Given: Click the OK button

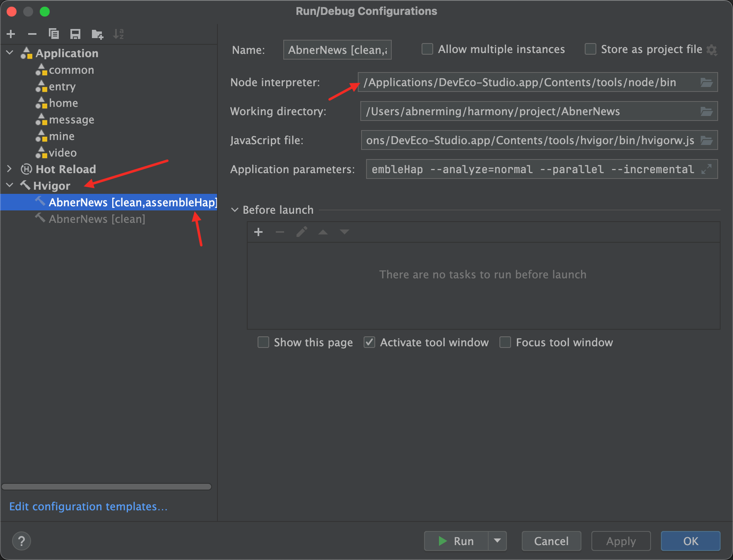Looking at the screenshot, I should pyautogui.click(x=690, y=541).
